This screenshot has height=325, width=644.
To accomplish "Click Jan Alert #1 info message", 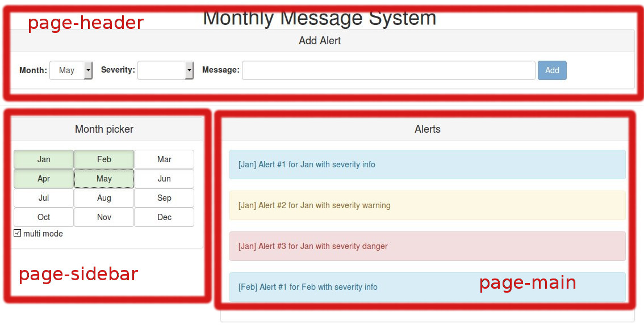I will pyautogui.click(x=427, y=164).
